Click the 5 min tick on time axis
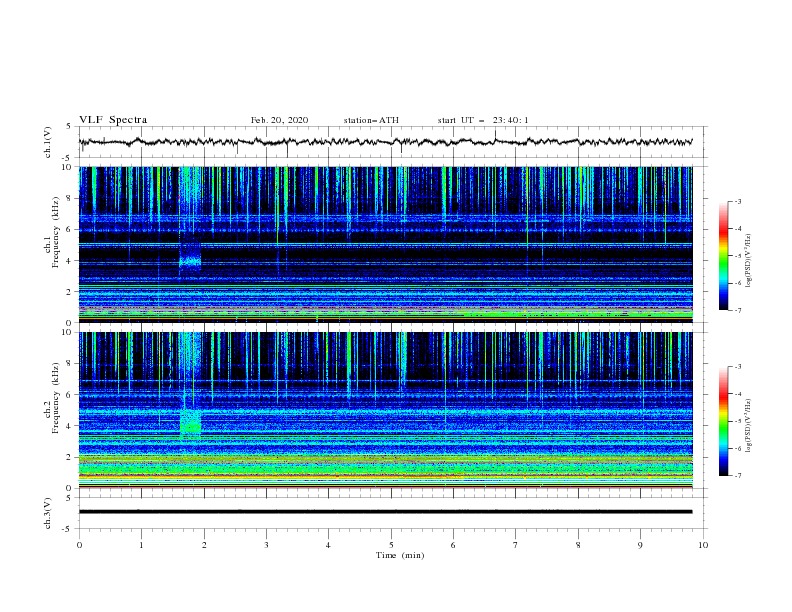792x612 pixels. coord(391,545)
